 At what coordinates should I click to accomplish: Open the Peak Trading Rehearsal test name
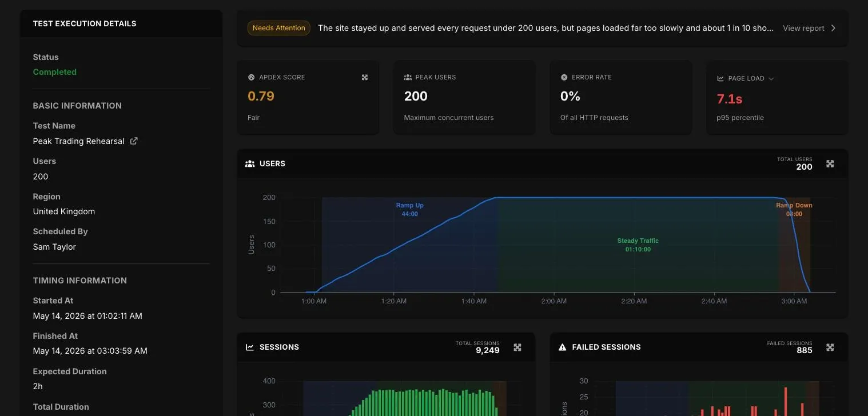click(x=78, y=141)
